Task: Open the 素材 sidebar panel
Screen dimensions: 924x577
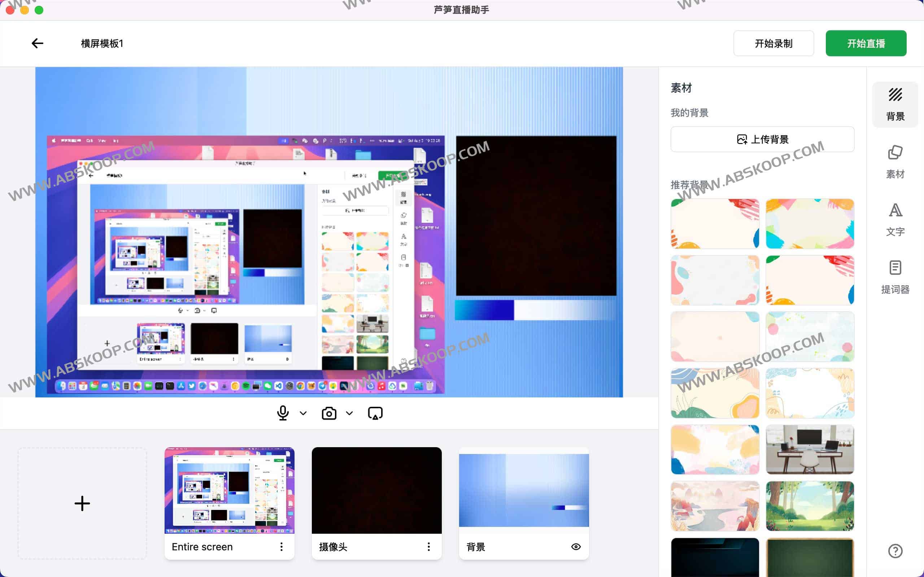Action: click(895, 162)
